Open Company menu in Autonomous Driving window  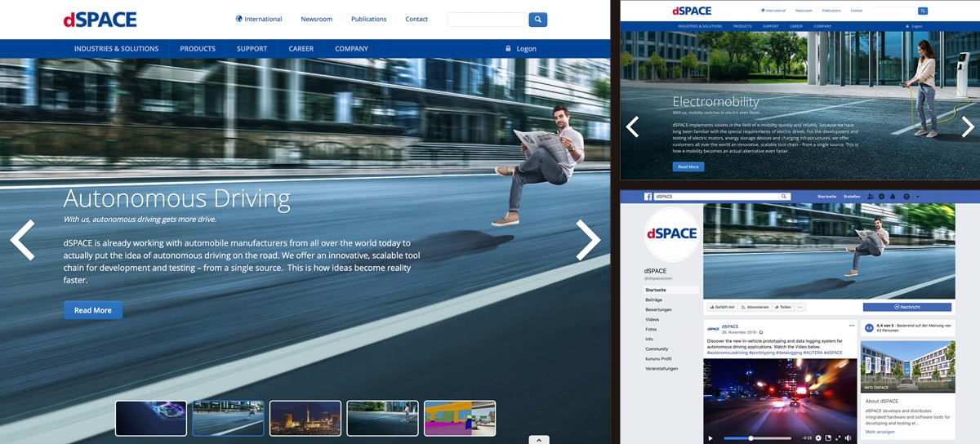(351, 48)
